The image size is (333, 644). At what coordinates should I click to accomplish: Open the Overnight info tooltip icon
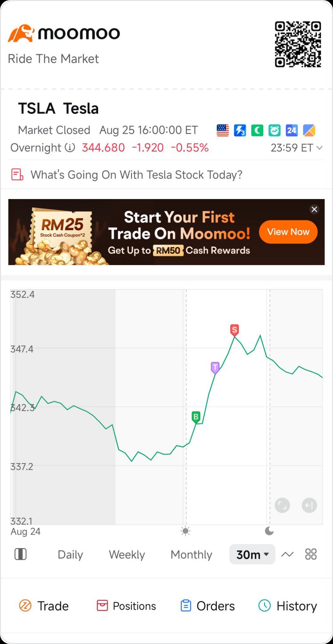(x=70, y=147)
